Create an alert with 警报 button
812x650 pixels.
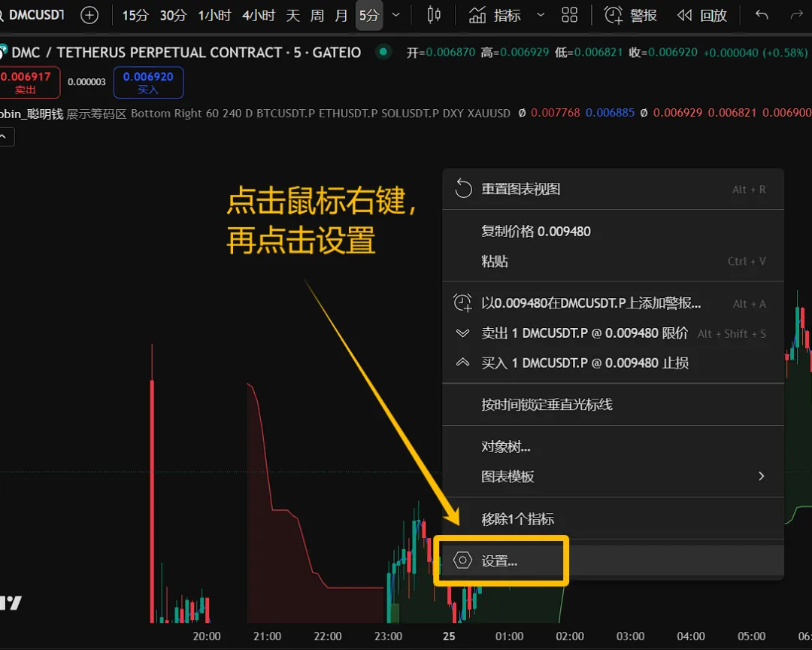pos(631,15)
